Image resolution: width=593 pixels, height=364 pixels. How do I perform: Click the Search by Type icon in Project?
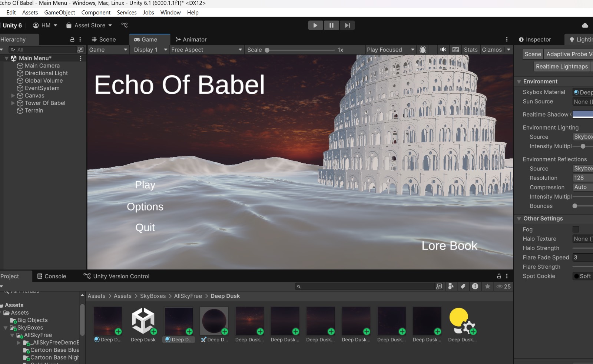coord(451,287)
